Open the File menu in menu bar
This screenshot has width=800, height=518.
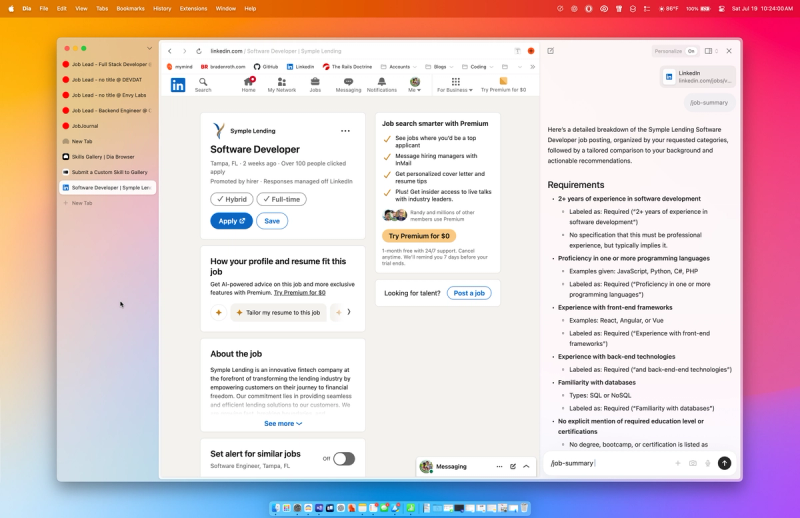tap(44, 9)
